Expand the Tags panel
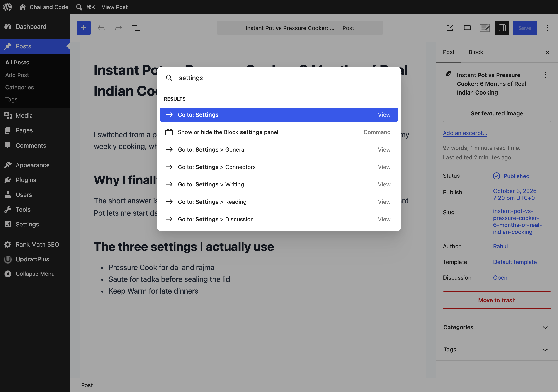 point(497,350)
